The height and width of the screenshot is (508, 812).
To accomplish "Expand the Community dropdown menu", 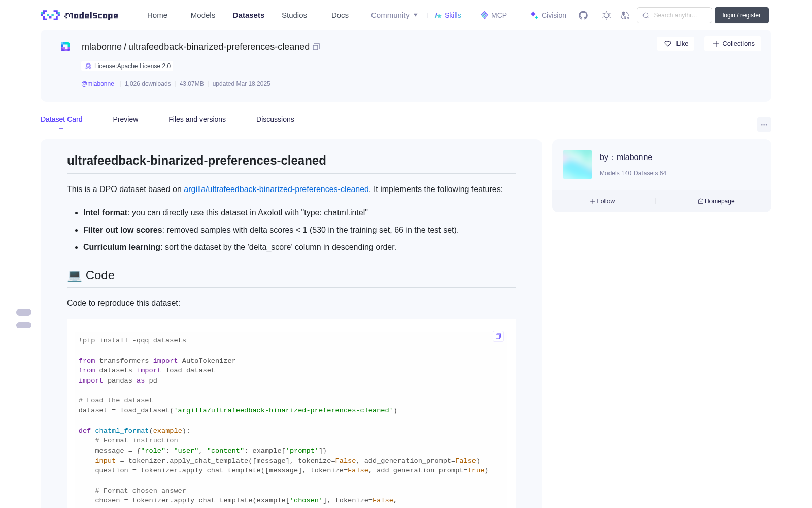I will [x=394, y=15].
